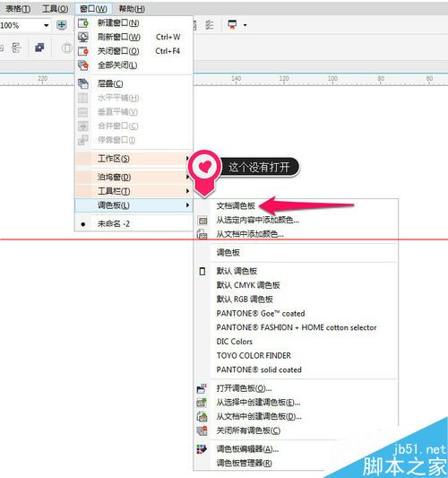448x478 pixels.
Task: Select 关闭窗口(O) menu entry
Action: click(134, 51)
